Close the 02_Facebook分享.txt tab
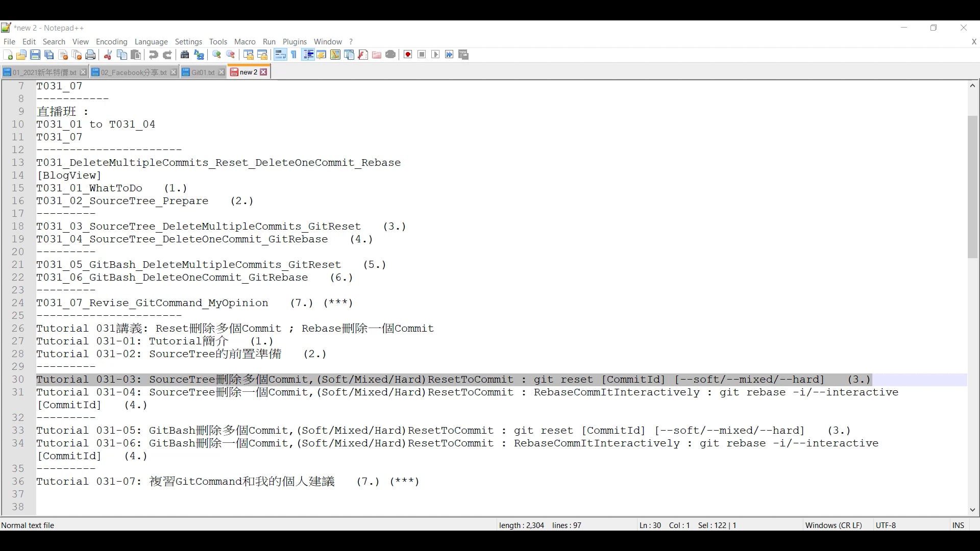 [x=173, y=72]
